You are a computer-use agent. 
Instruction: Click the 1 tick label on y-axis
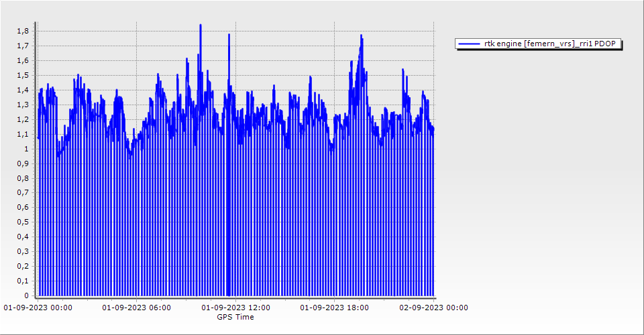pos(27,149)
